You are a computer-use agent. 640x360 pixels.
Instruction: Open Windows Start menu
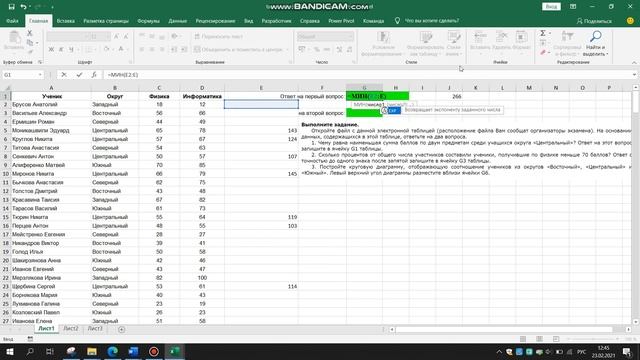[9, 351]
